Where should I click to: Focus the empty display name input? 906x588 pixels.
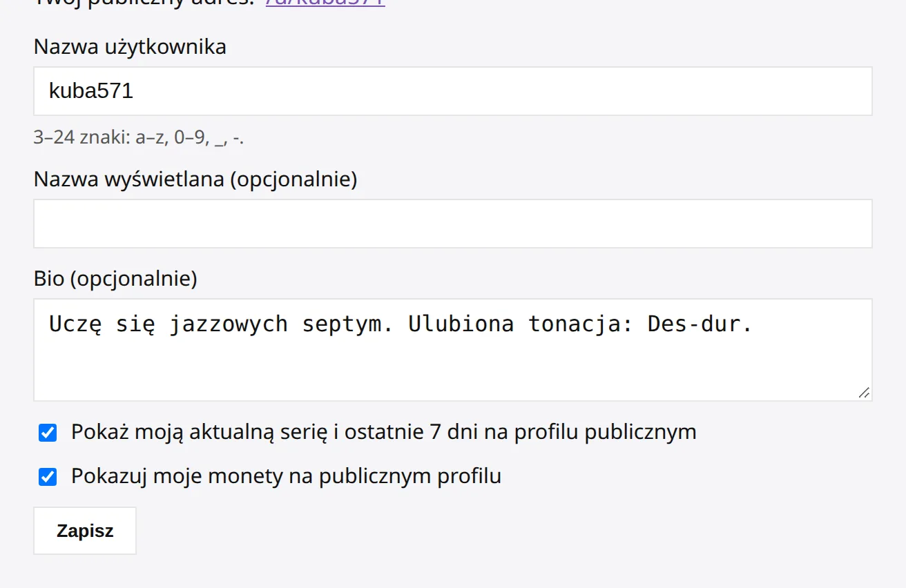pos(453,224)
